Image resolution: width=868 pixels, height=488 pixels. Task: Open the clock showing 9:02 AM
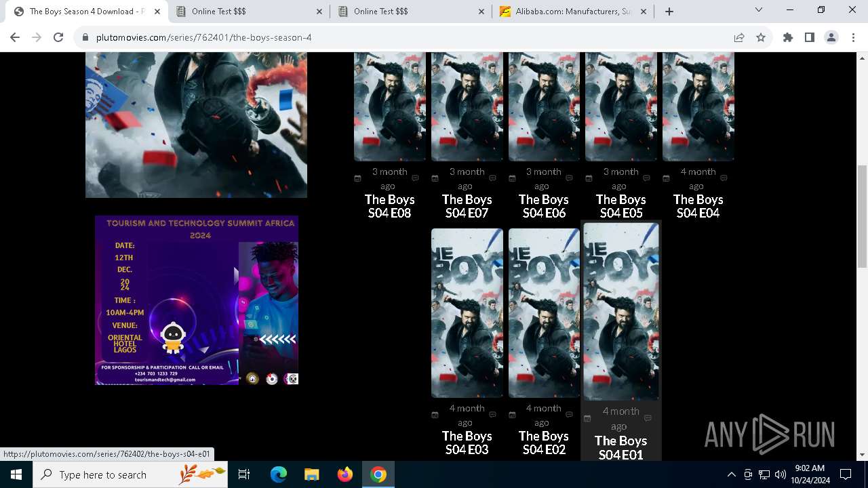click(x=810, y=474)
